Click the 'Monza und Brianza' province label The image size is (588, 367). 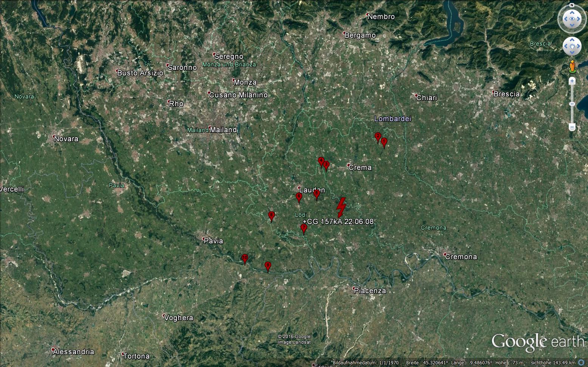(x=229, y=65)
